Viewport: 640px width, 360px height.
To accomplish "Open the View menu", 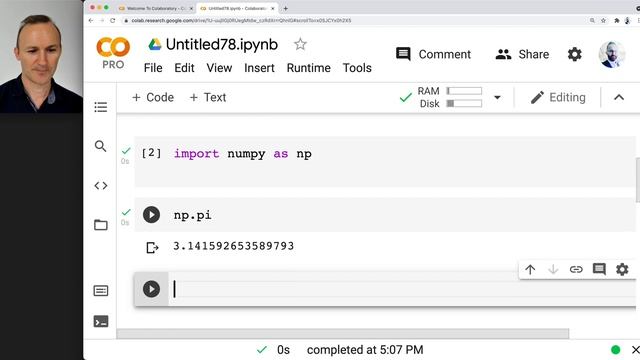I will pyautogui.click(x=219, y=68).
